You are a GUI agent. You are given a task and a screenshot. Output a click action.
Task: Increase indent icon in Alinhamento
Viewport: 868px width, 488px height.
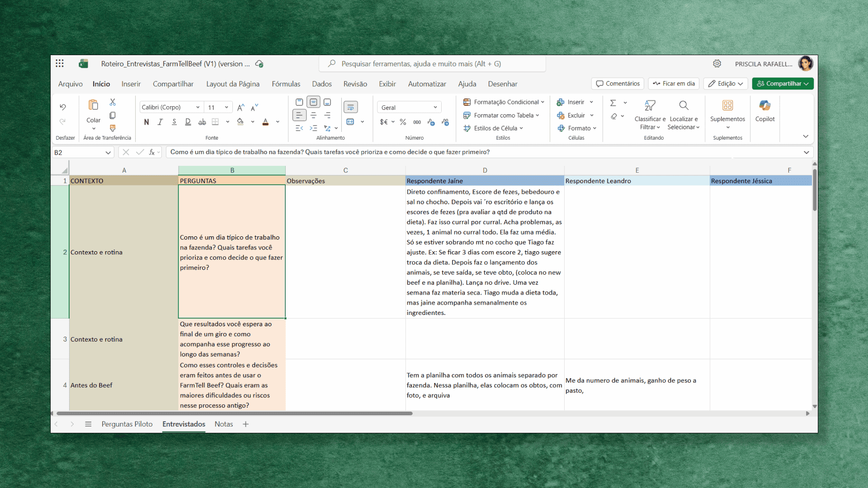pyautogui.click(x=313, y=128)
